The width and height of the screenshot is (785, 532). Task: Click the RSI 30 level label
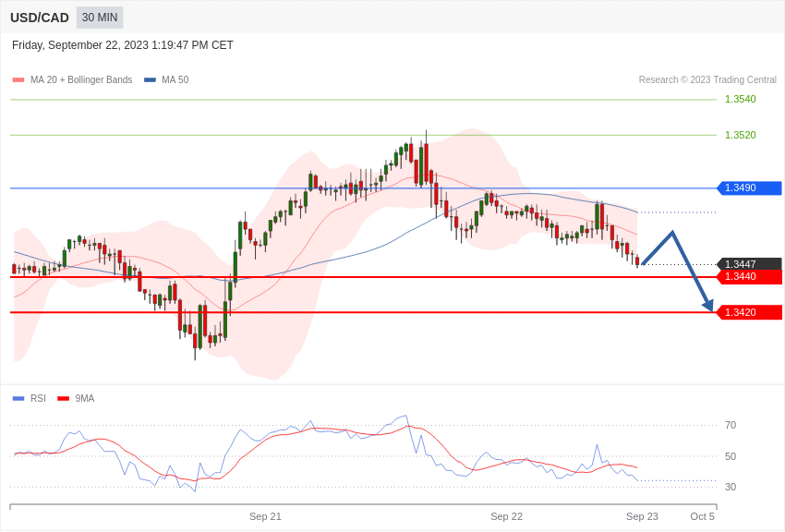731,487
